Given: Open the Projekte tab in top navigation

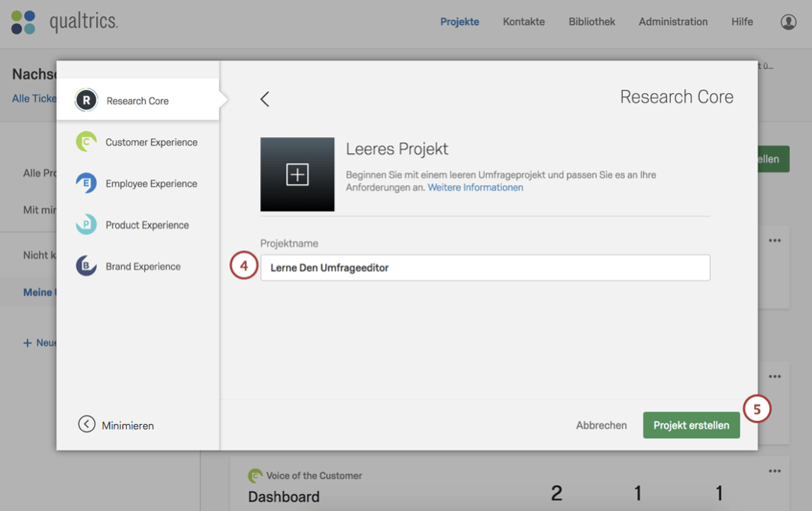Looking at the screenshot, I should 459,22.
